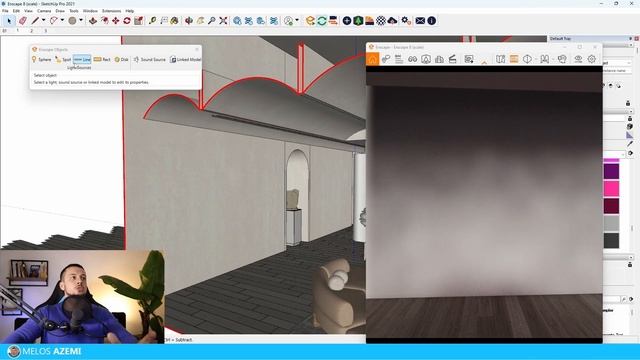This screenshot has width=640, height=360.
Task: Activate the Push/Pull tool
Action: click(93, 20)
